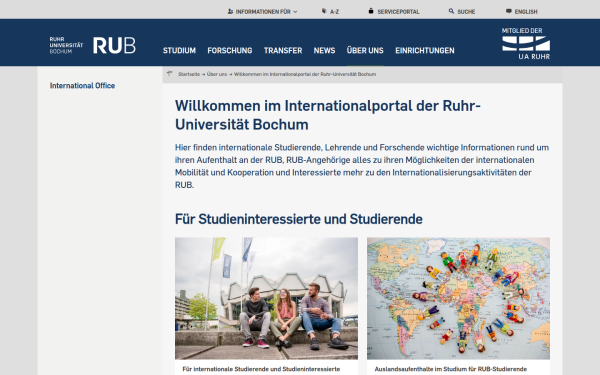Expand the Informationen für dropdown chevron
Image resolution: width=600 pixels, height=375 pixels.
295,12
